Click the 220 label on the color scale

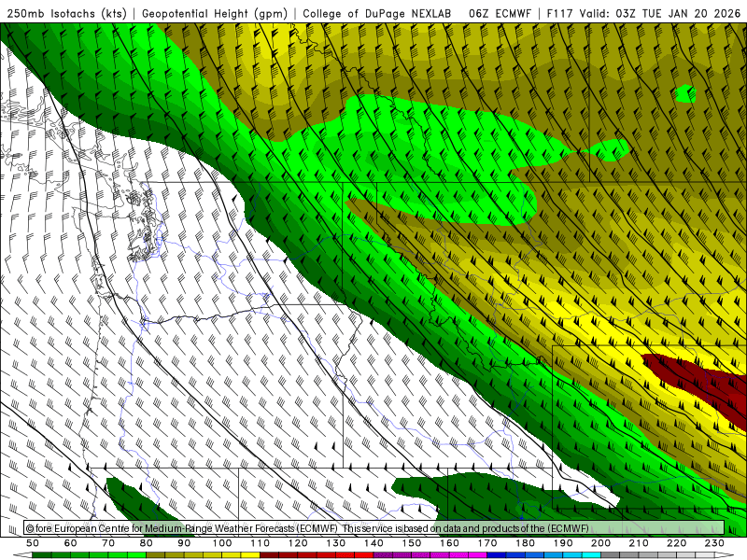coord(676,543)
